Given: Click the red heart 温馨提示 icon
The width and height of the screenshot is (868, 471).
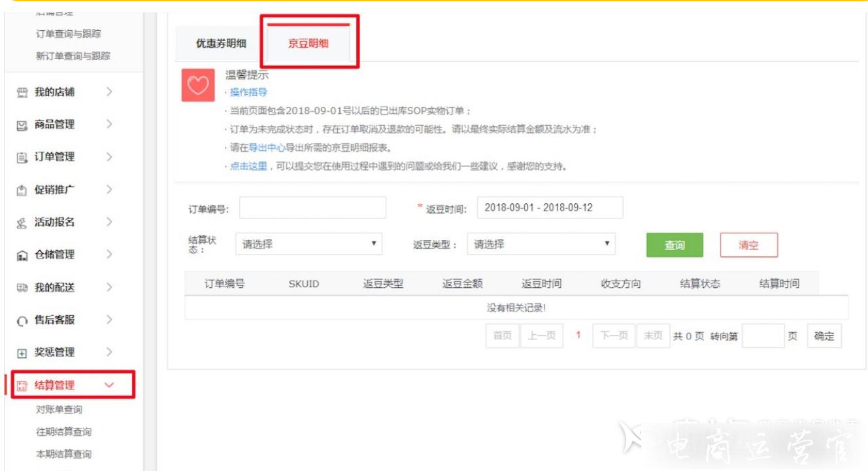Looking at the screenshot, I should [198, 85].
